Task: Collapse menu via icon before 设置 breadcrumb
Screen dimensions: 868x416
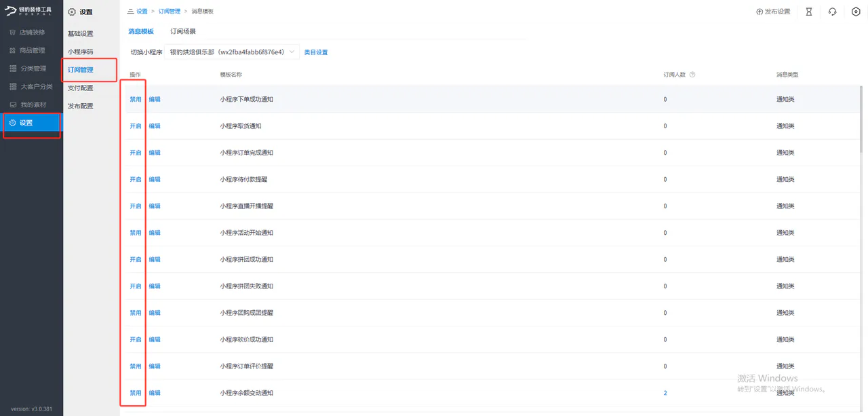Action: (x=130, y=12)
